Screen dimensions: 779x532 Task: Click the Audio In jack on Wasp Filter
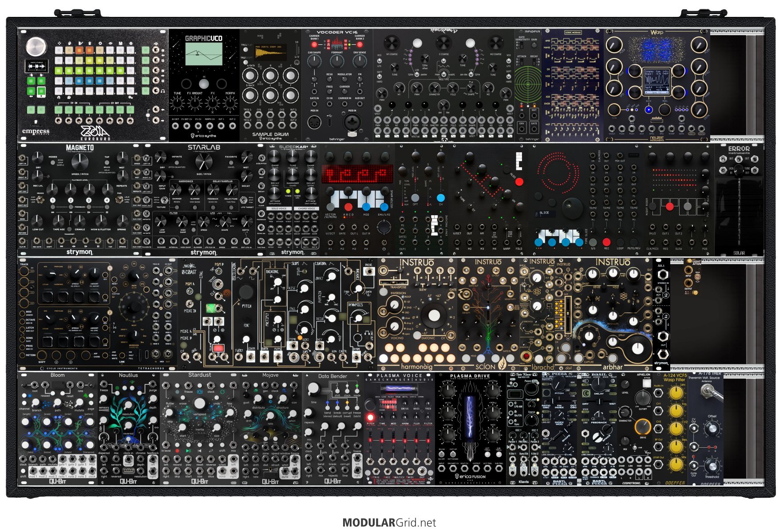pyautogui.click(x=659, y=393)
